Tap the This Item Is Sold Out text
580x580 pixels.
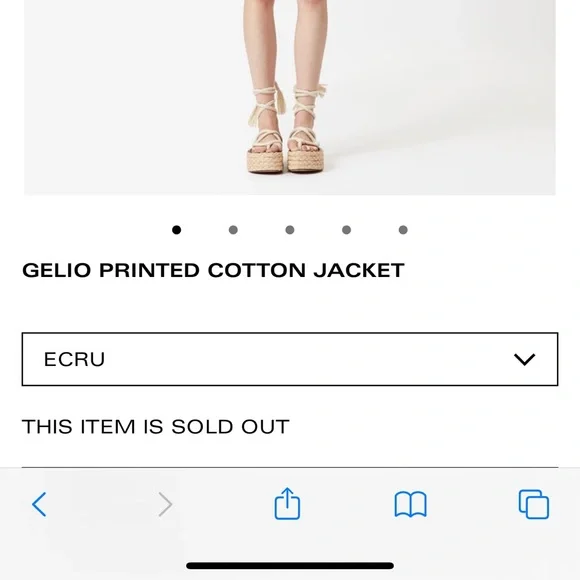click(156, 427)
